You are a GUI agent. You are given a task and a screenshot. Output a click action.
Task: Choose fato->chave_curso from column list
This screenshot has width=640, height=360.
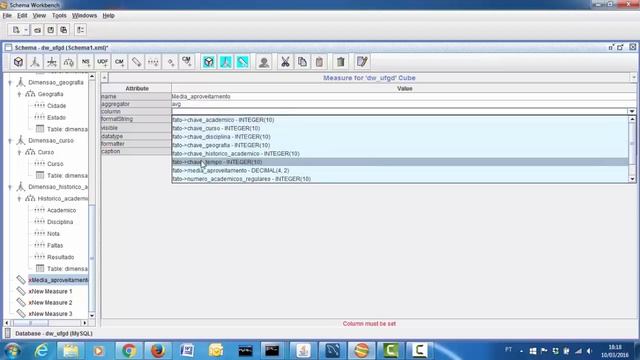coord(400,128)
